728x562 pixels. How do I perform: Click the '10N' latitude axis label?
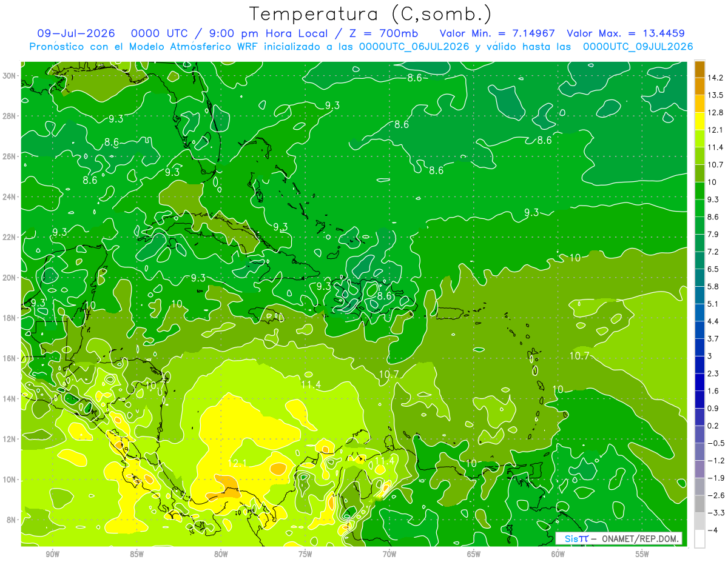pos(10,479)
